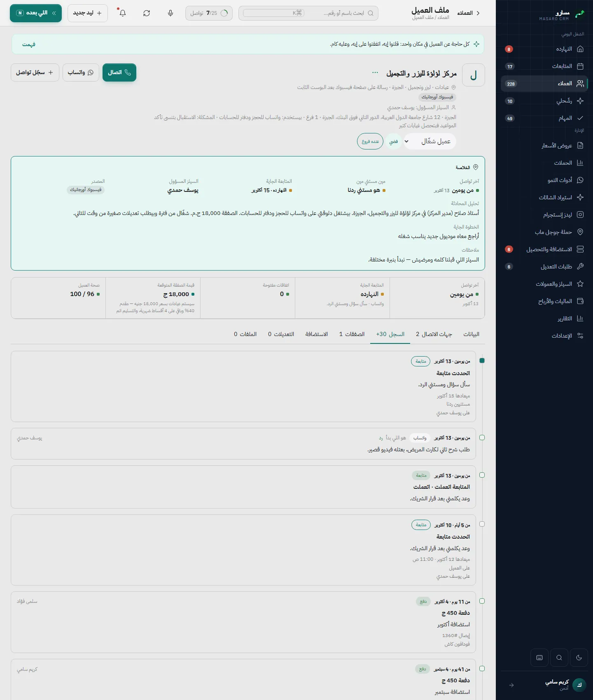Click اللي بعده next button
Screen dimensions: 593x700
point(36,13)
